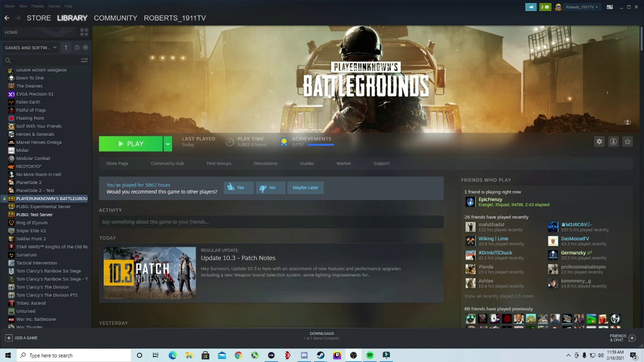Expand Roberts_1911TV account dropdown
The width and height of the screenshot is (644, 362).
pos(597,7)
